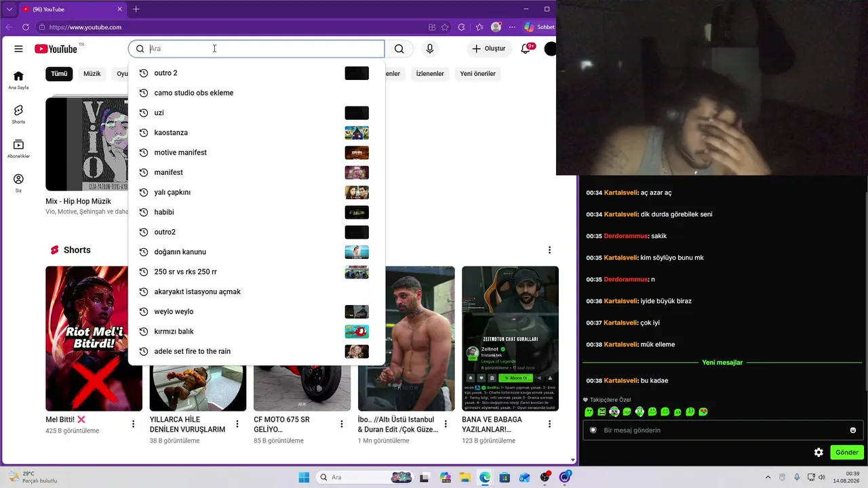This screenshot has width=868, height=488.
Task: Open the weather widget showing 29°C
Action: [34, 477]
